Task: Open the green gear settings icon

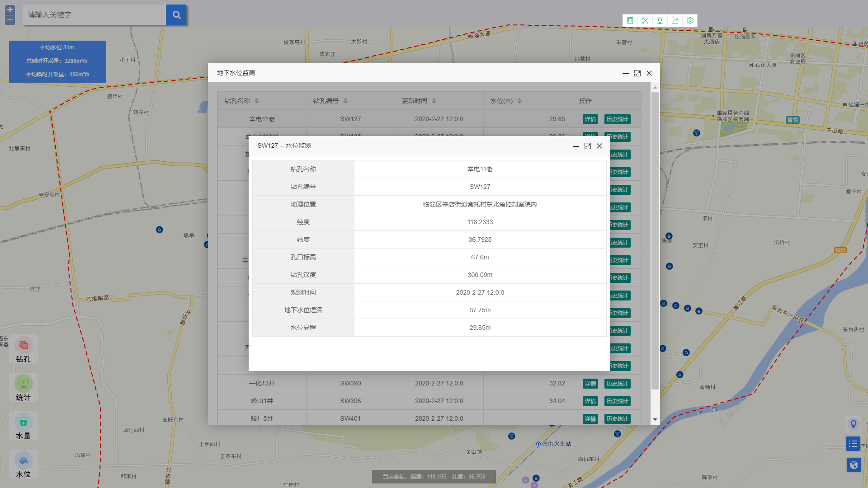Action: [690, 21]
